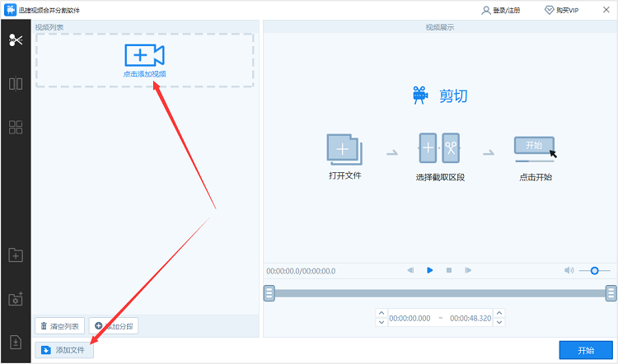Screen dimensions: 618x364
Task: Click the 视频展示 panel header
Action: click(440, 27)
